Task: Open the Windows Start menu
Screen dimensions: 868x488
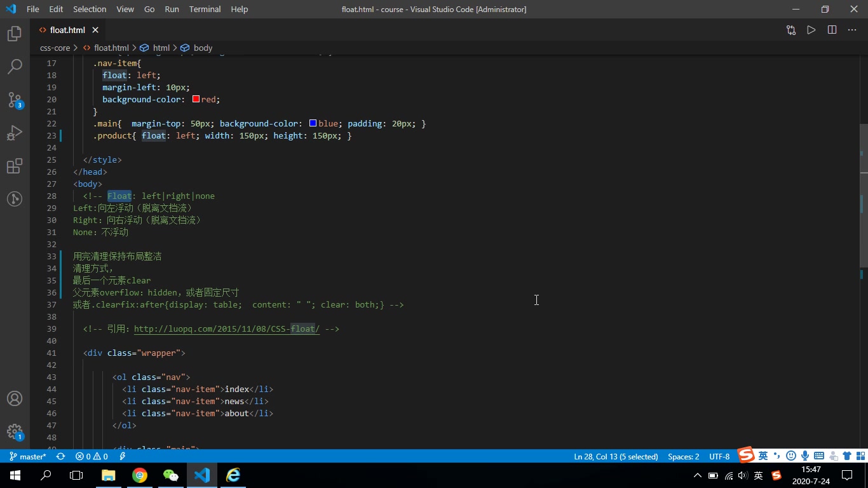Action: point(15,475)
